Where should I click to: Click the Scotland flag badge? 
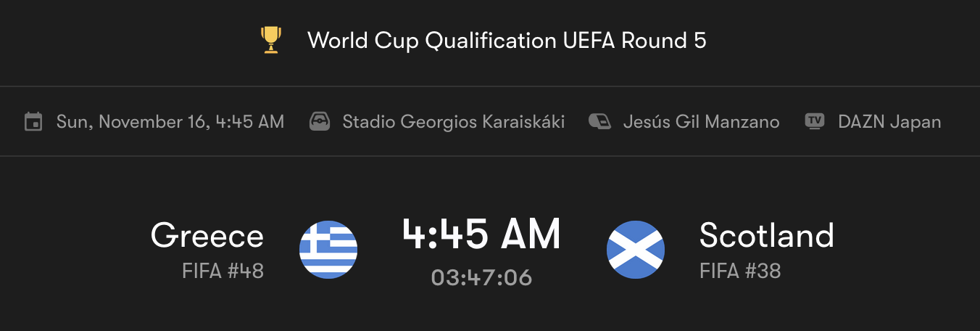[x=636, y=250]
